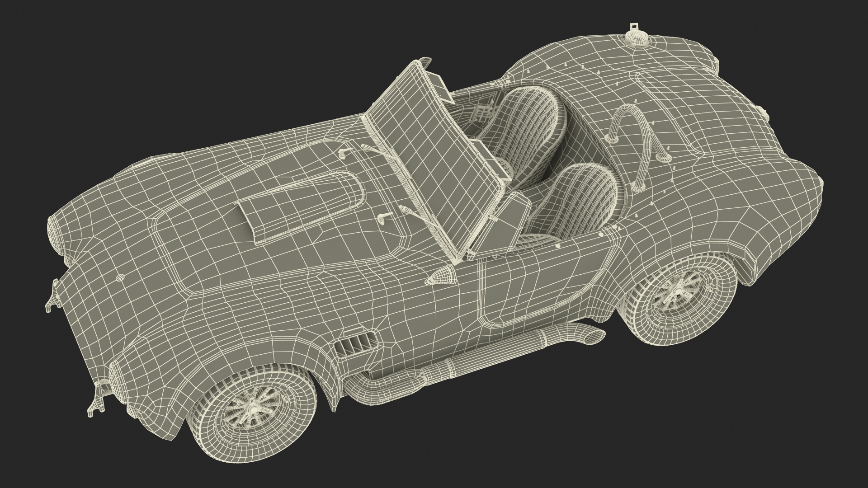Viewport: 868px width, 488px height.
Task: Select the side exhaust pipe tip
Action: [x=593, y=336]
